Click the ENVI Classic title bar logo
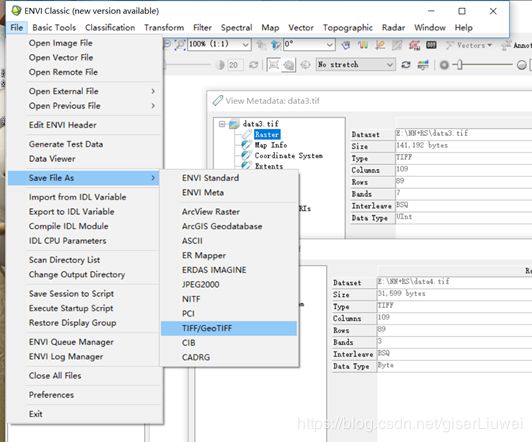 pos(16,11)
